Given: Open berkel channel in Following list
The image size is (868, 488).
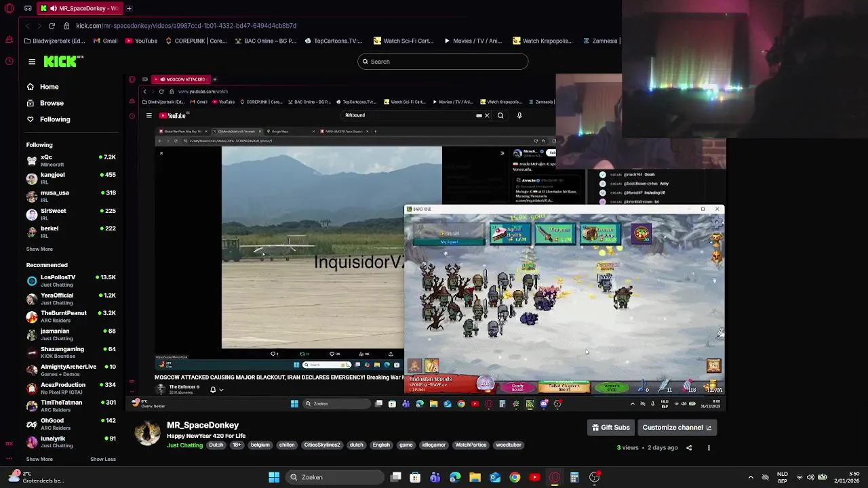Looking at the screenshot, I should point(71,232).
